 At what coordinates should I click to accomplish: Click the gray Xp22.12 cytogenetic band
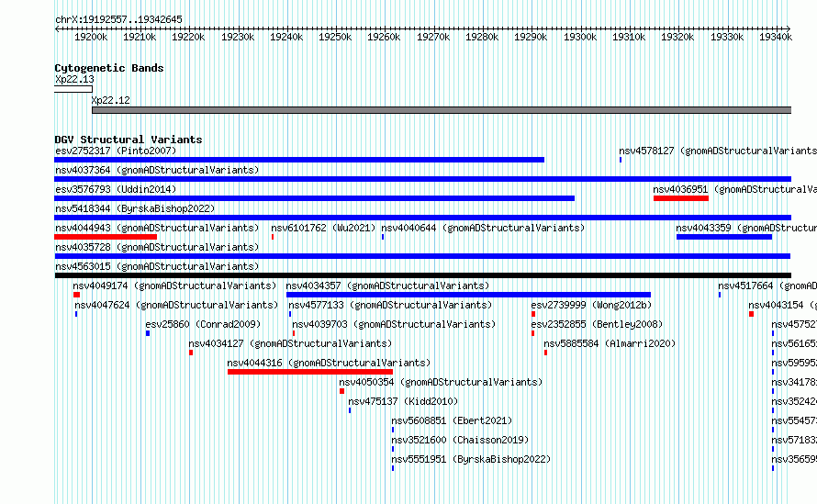442,110
